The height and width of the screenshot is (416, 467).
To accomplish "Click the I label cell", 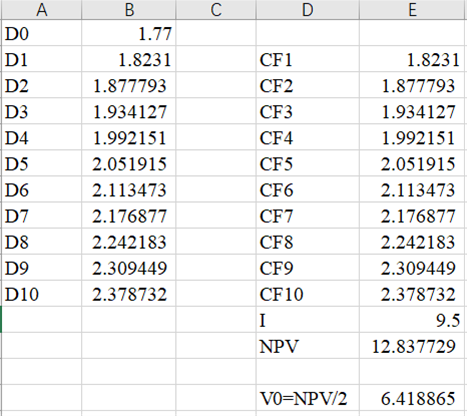I will coord(308,320).
